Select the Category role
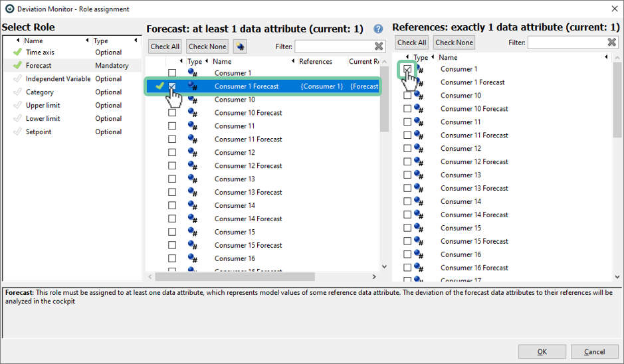The width and height of the screenshot is (624, 364). (72, 92)
